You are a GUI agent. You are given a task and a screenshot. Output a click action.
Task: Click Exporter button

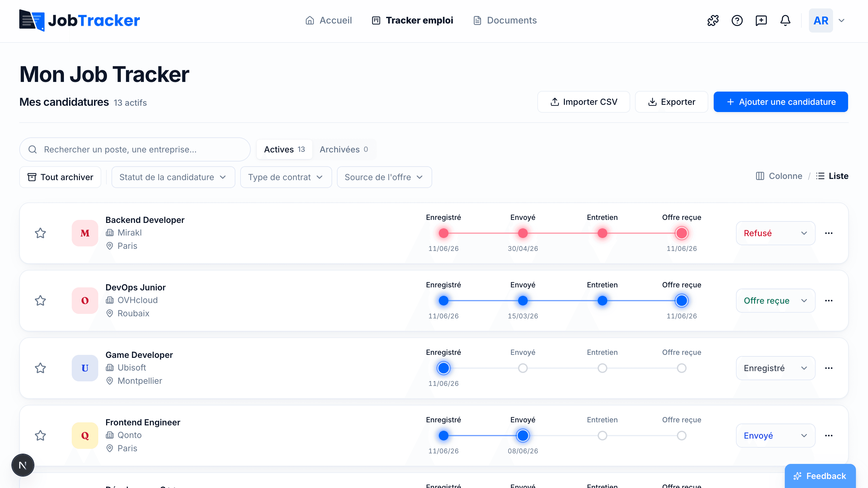pyautogui.click(x=671, y=102)
